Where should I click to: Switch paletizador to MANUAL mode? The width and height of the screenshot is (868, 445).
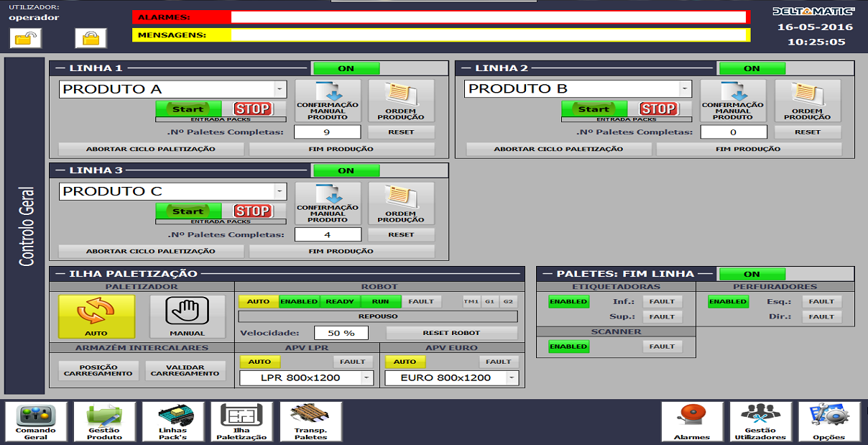[187, 316]
